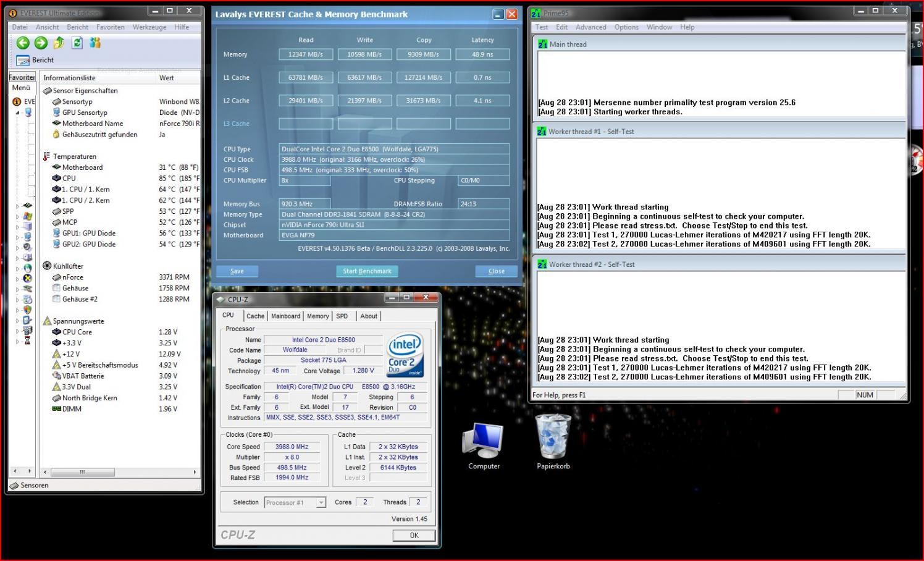
Task: Click the hourglass benchmark icon in tree
Action: tap(27, 340)
